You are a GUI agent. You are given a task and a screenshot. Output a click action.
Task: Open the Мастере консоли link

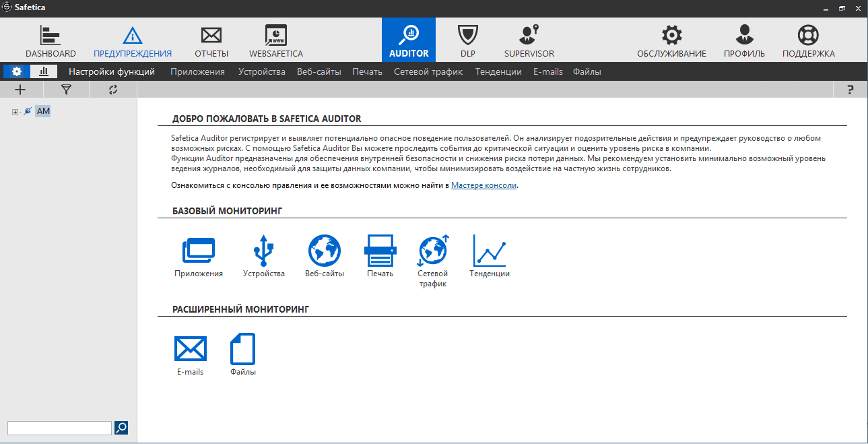click(484, 185)
